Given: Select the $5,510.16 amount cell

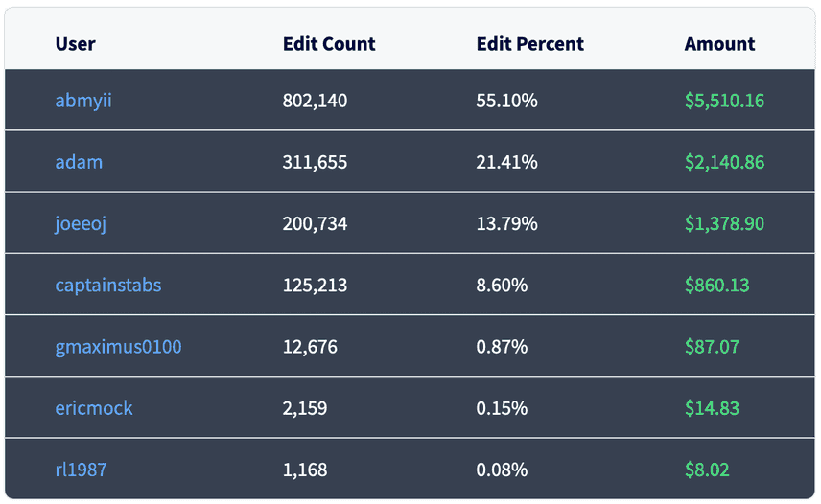Looking at the screenshot, I should [x=725, y=101].
